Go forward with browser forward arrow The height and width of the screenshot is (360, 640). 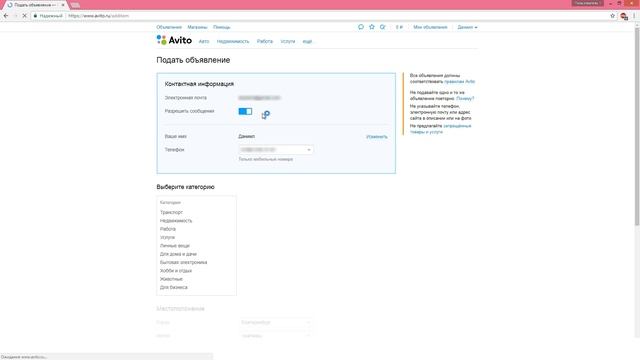(x=15, y=16)
